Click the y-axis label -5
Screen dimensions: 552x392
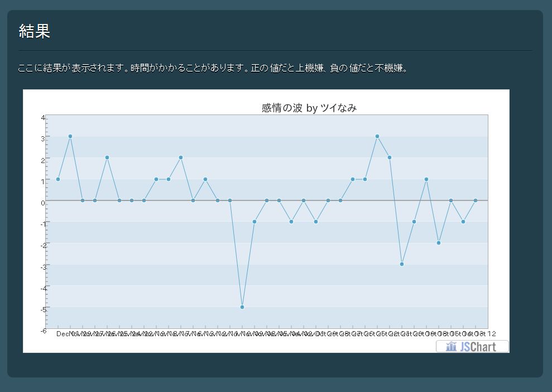43,309
